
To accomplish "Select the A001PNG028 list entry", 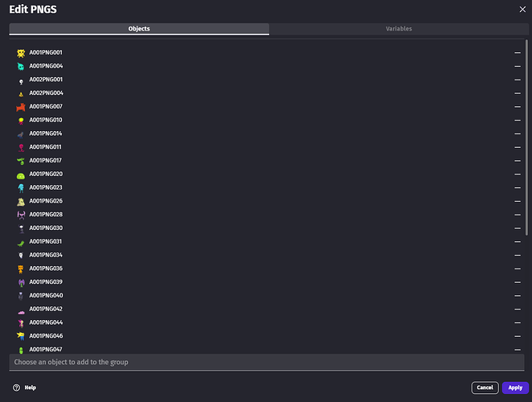I will coord(46,215).
